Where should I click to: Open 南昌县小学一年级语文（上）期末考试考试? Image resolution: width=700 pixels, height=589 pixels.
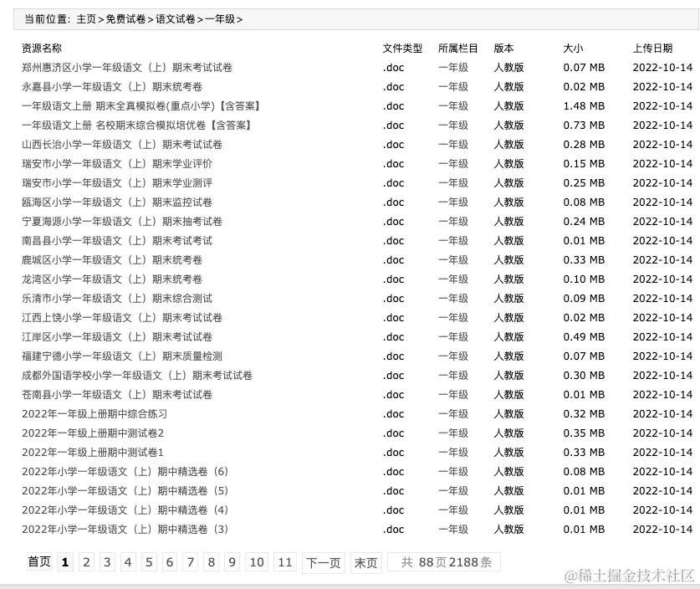click(x=117, y=240)
